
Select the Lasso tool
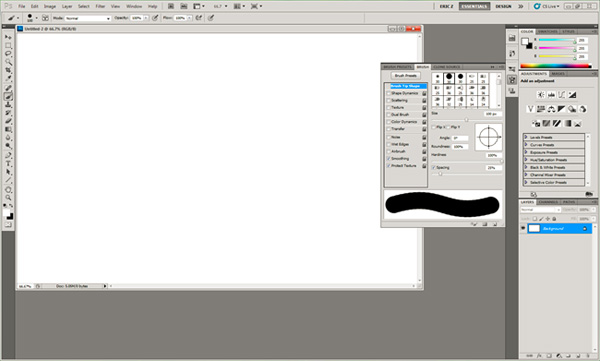pyautogui.click(x=8, y=54)
